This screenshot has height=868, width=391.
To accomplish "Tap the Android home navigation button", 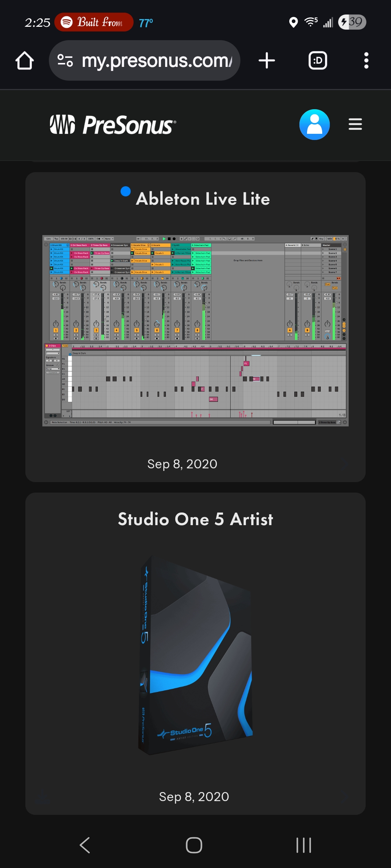I will pos(194,845).
